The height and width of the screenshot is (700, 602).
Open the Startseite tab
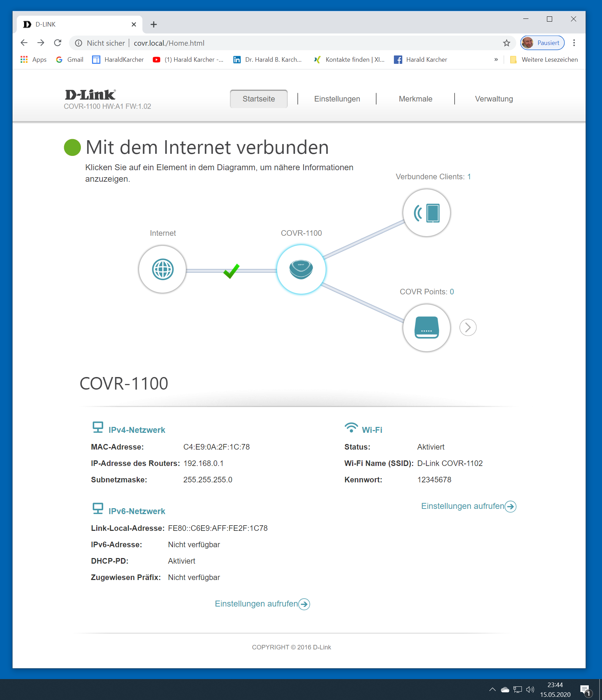(x=259, y=99)
